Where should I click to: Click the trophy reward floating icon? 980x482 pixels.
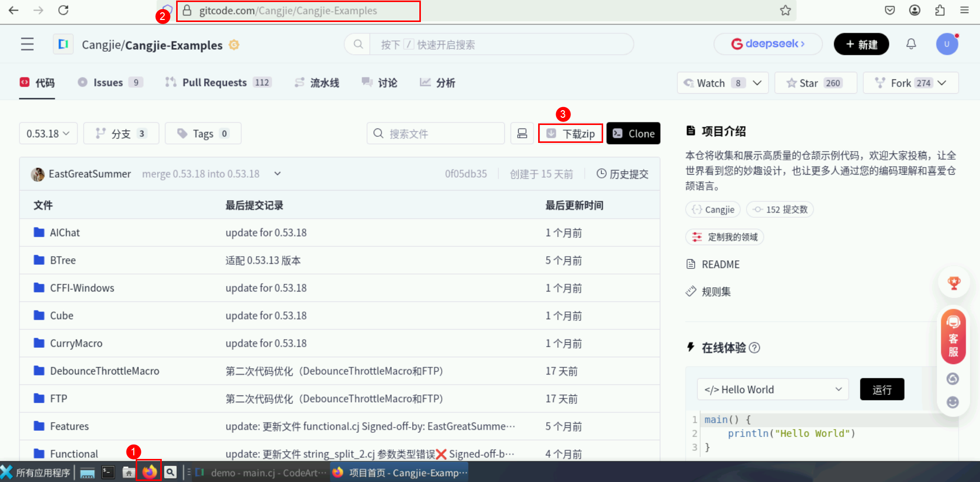coord(953,282)
